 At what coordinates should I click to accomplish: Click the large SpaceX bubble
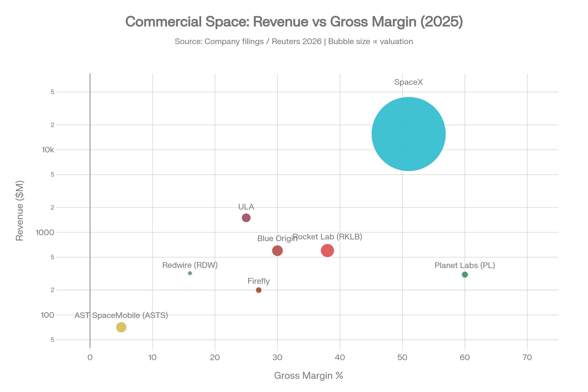408,134
